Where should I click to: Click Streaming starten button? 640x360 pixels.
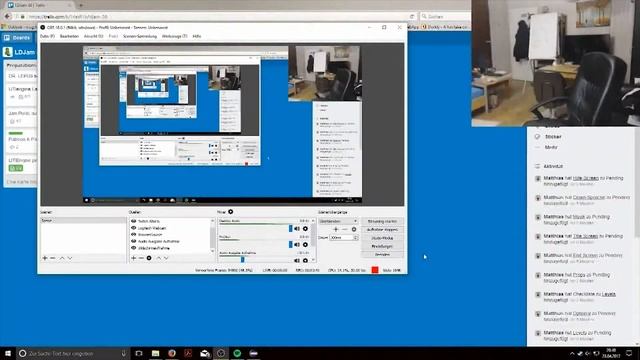point(382,221)
